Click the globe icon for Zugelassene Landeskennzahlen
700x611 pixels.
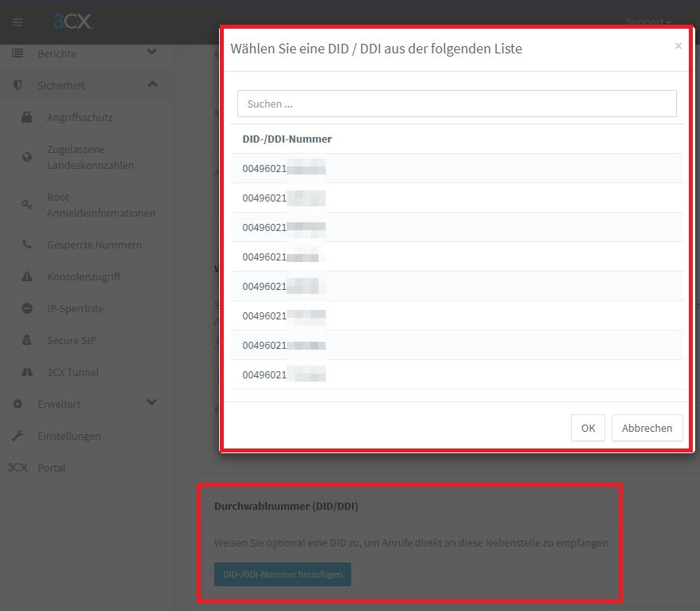pyautogui.click(x=27, y=158)
